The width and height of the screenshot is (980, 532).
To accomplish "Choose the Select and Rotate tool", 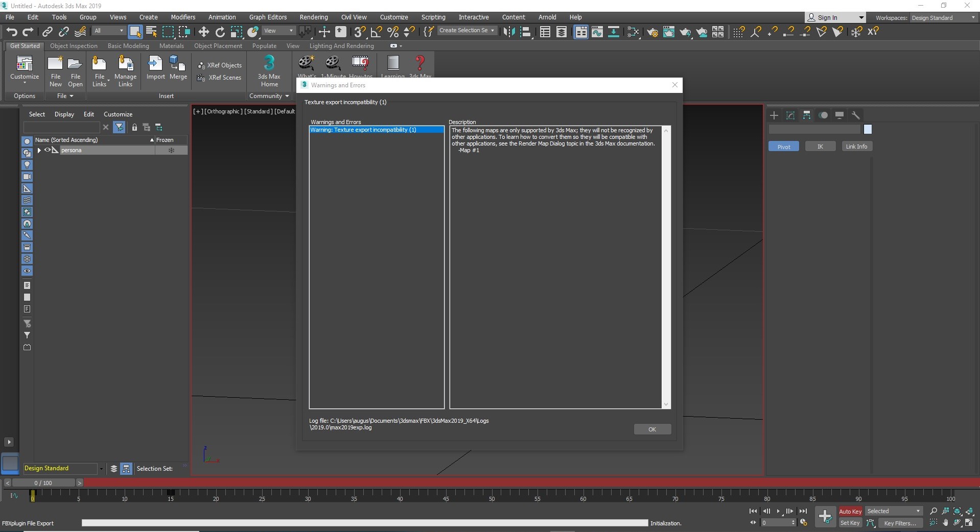I will [x=220, y=32].
